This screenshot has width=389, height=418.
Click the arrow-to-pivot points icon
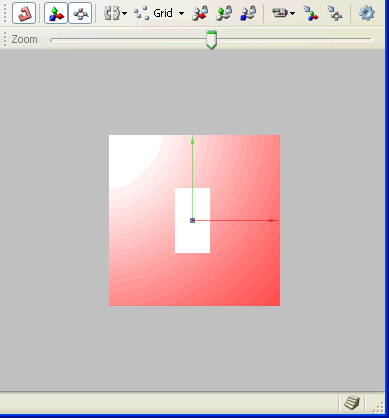tap(335, 13)
